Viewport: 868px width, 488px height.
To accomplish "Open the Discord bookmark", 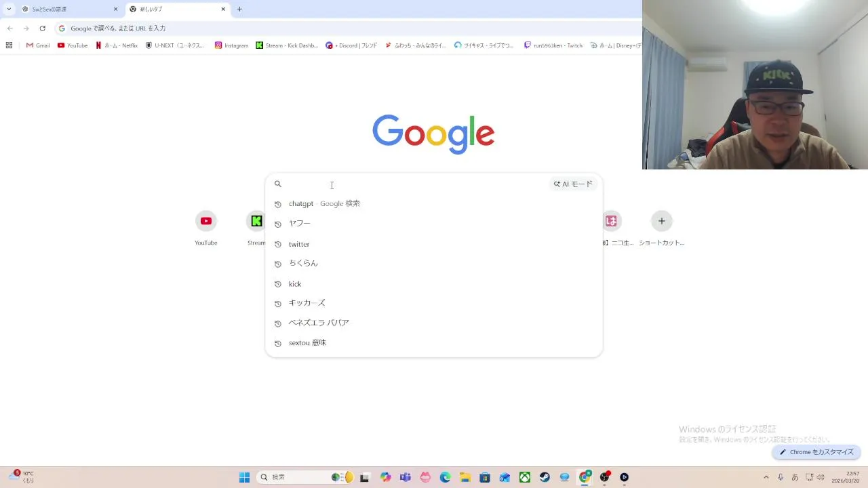I will click(x=351, y=45).
